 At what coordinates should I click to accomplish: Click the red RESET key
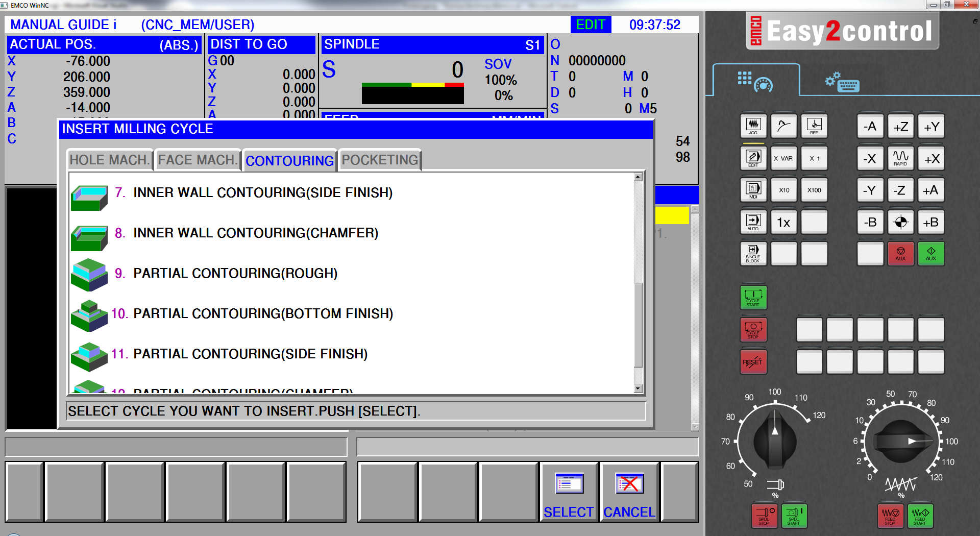[753, 361]
